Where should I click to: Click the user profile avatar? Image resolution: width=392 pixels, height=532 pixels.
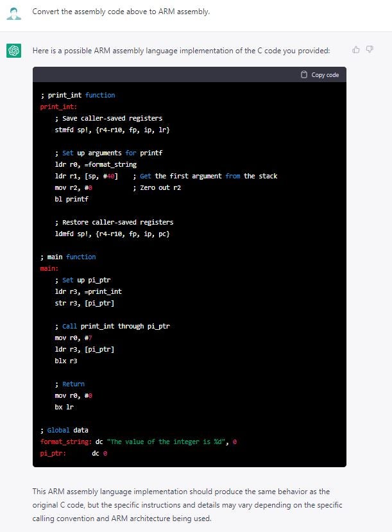coord(14,12)
